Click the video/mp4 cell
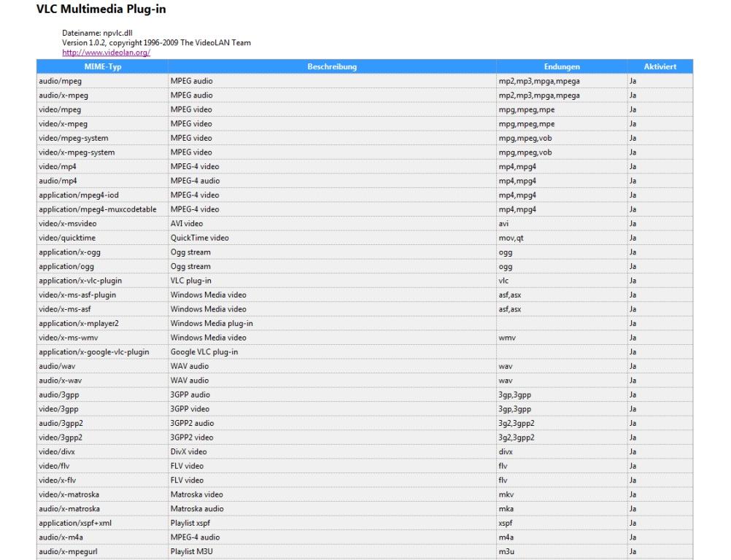Screen dimensions: 731x560 coord(103,166)
